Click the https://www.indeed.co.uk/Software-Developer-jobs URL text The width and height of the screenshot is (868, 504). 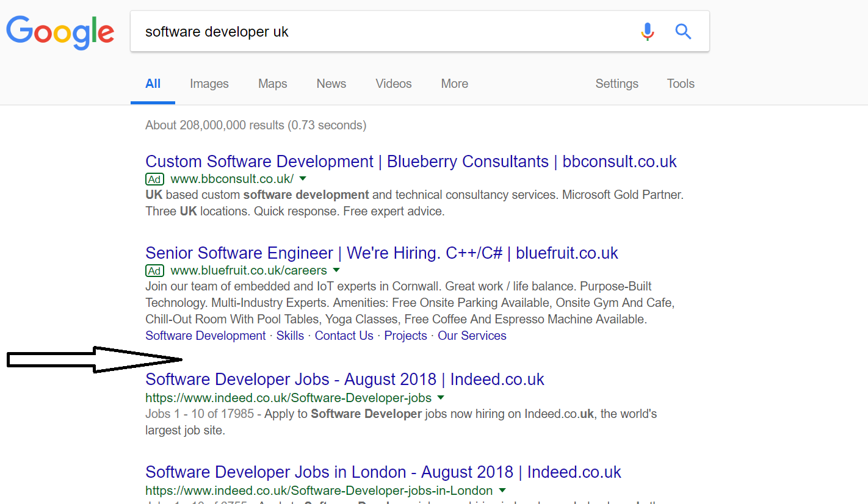(x=288, y=398)
